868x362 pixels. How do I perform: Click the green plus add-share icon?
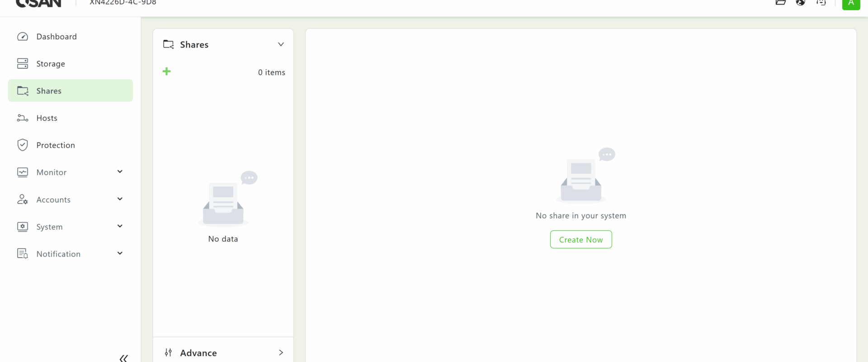click(166, 71)
